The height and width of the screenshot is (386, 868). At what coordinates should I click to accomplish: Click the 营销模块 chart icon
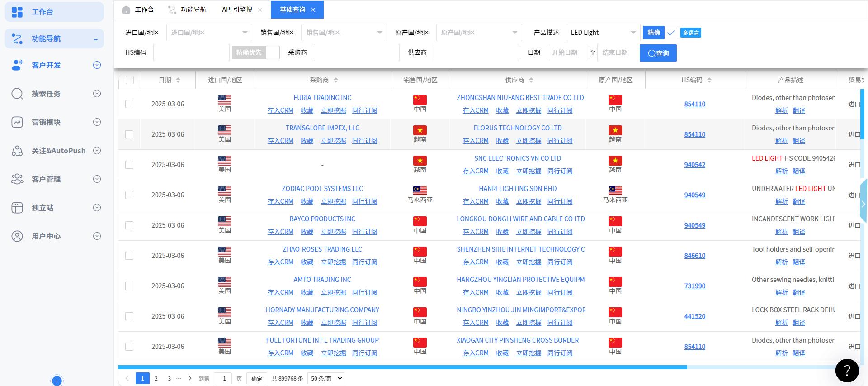17,122
